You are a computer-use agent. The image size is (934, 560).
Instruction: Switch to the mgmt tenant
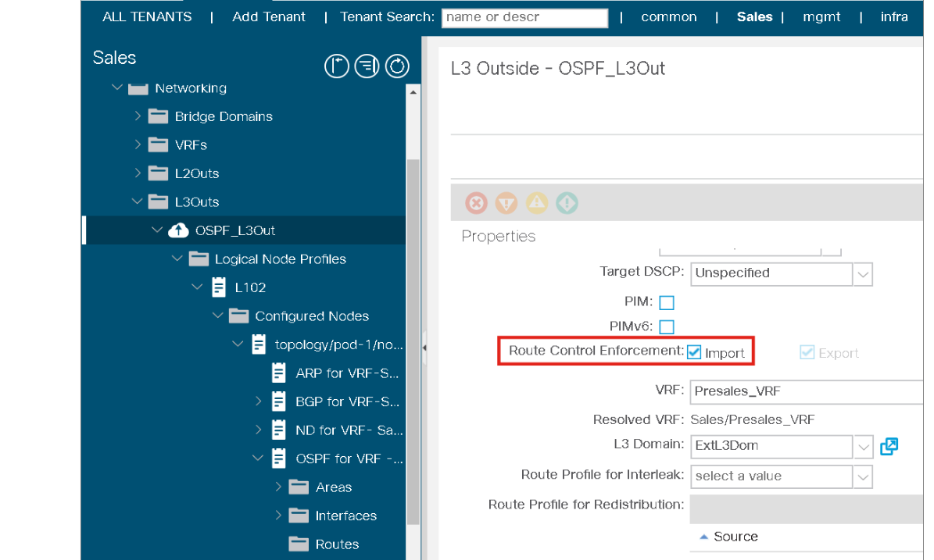pos(821,17)
